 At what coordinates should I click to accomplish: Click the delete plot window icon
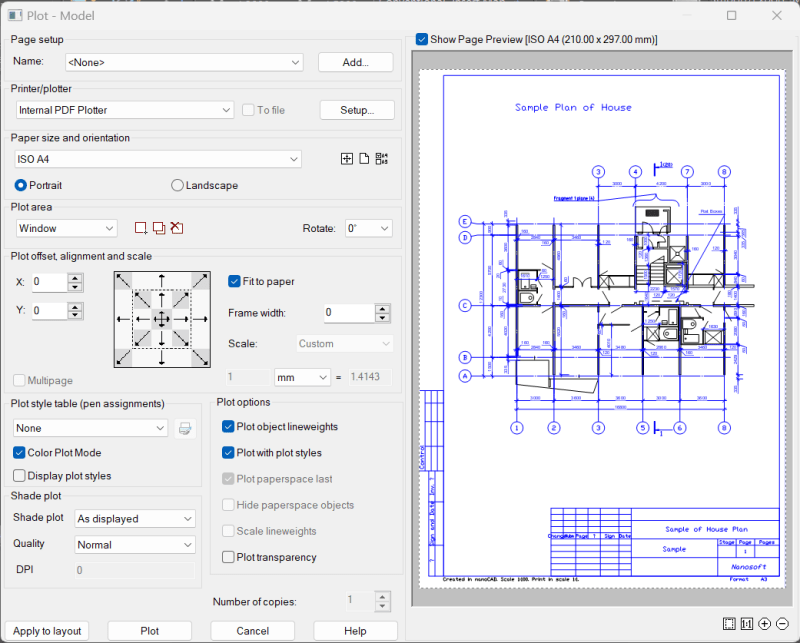(x=176, y=227)
